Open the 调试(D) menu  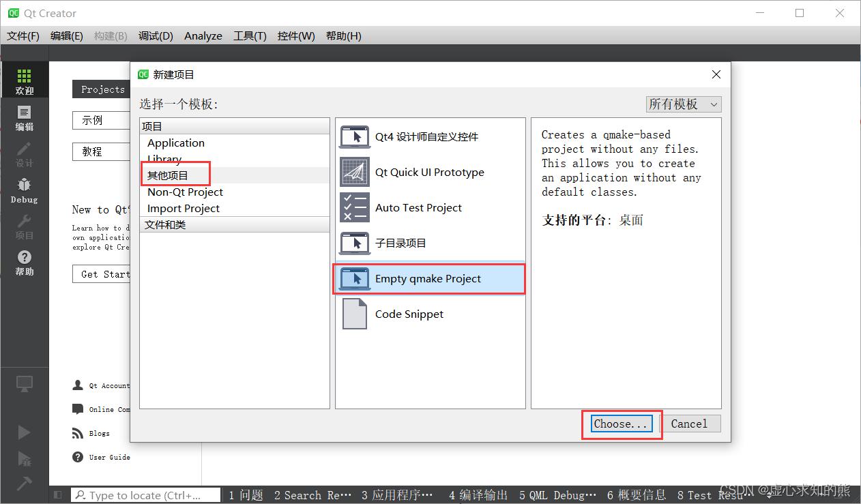pyautogui.click(x=156, y=36)
